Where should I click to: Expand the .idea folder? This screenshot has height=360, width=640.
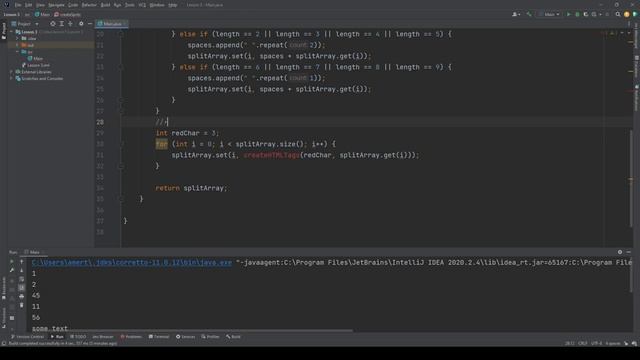tap(18, 38)
